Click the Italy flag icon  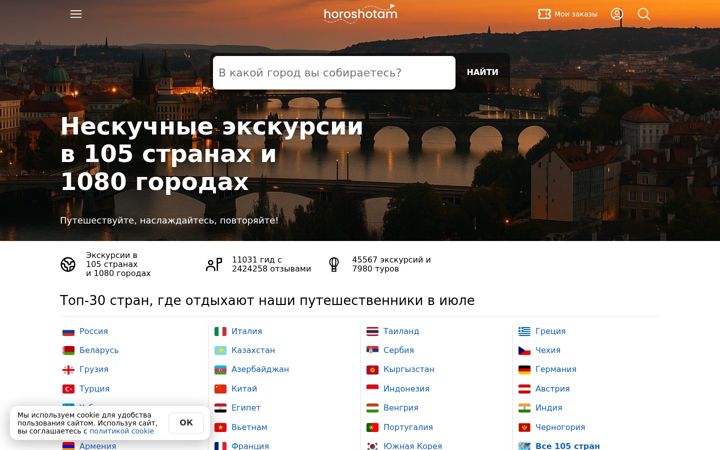(220, 332)
